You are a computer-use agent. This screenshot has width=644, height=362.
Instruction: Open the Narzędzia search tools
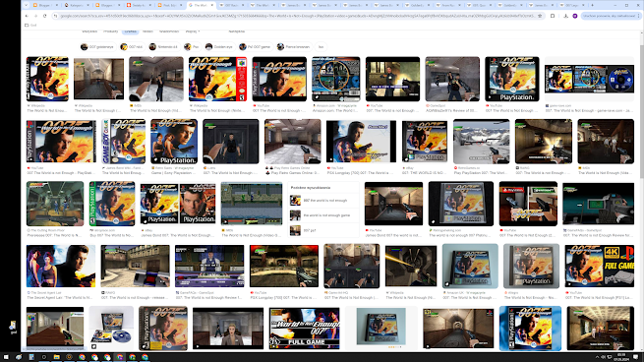click(237, 31)
